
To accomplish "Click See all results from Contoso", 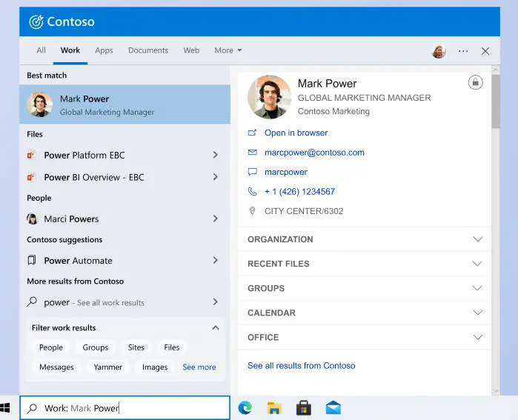I will 302,365.
